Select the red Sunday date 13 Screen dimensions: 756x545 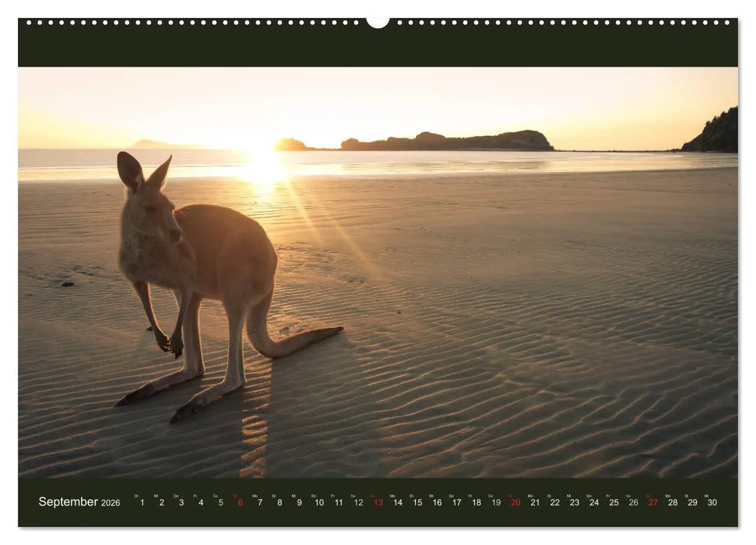click(378, 503)
